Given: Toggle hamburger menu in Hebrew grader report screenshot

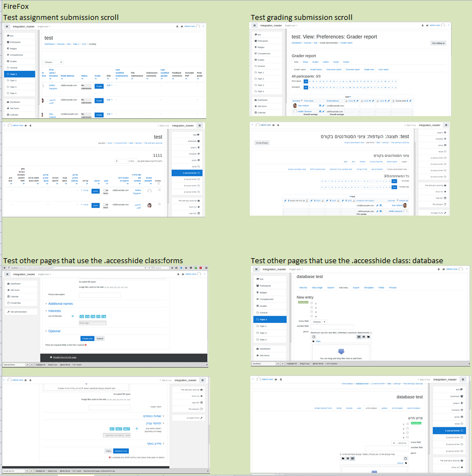Looking at the screenshot, I should pos(446,125).
